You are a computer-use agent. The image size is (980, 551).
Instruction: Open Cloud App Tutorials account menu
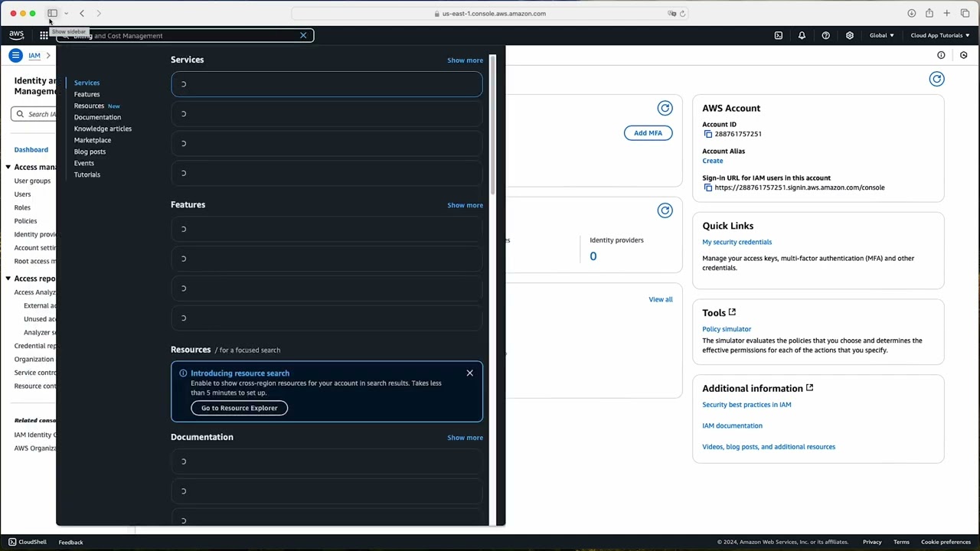pyautogui.click(x=939, y=35)
